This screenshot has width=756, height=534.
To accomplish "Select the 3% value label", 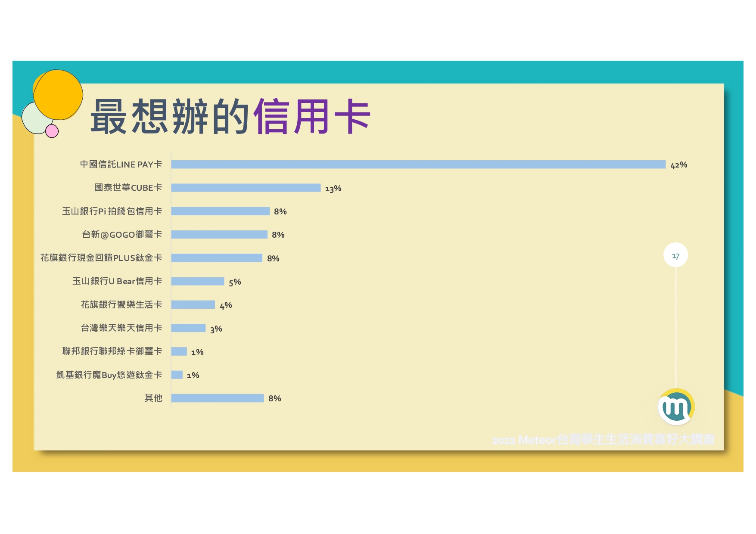I will 216,329.
